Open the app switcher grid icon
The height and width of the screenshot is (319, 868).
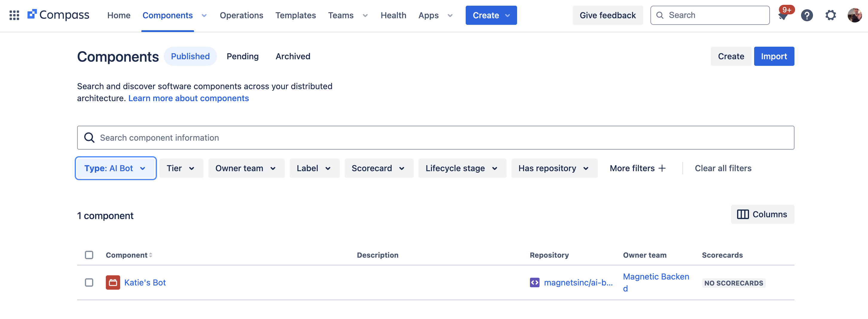coord(14,15)
